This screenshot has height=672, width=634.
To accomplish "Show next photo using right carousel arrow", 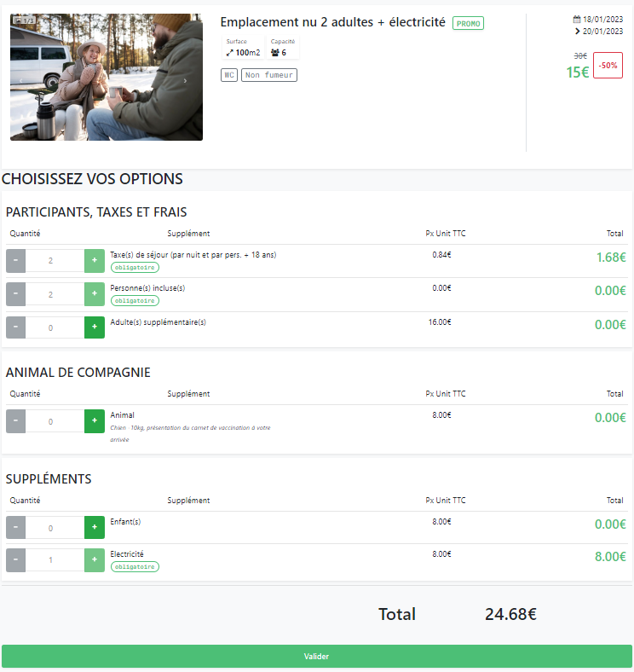I will pos(186,80).
